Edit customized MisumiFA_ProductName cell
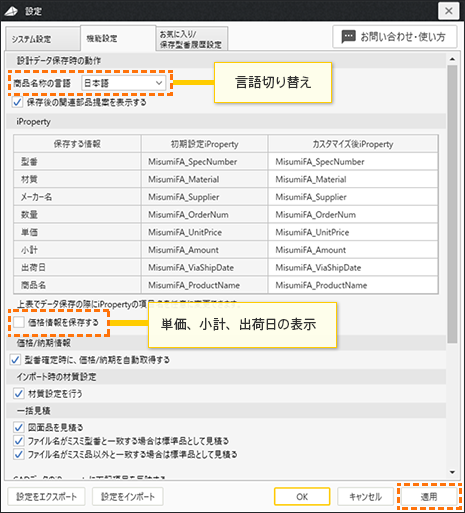465x513 pixels. (353, 285)
